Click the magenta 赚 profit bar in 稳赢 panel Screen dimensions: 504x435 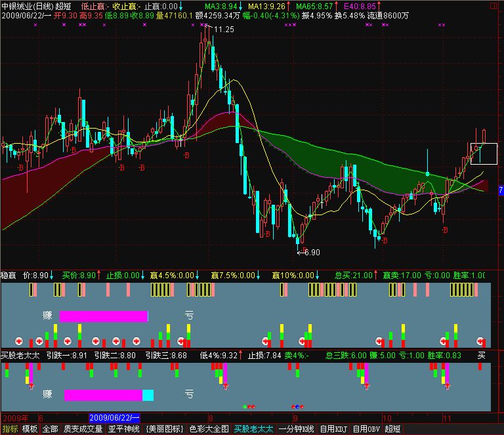(x=103, y=316)
